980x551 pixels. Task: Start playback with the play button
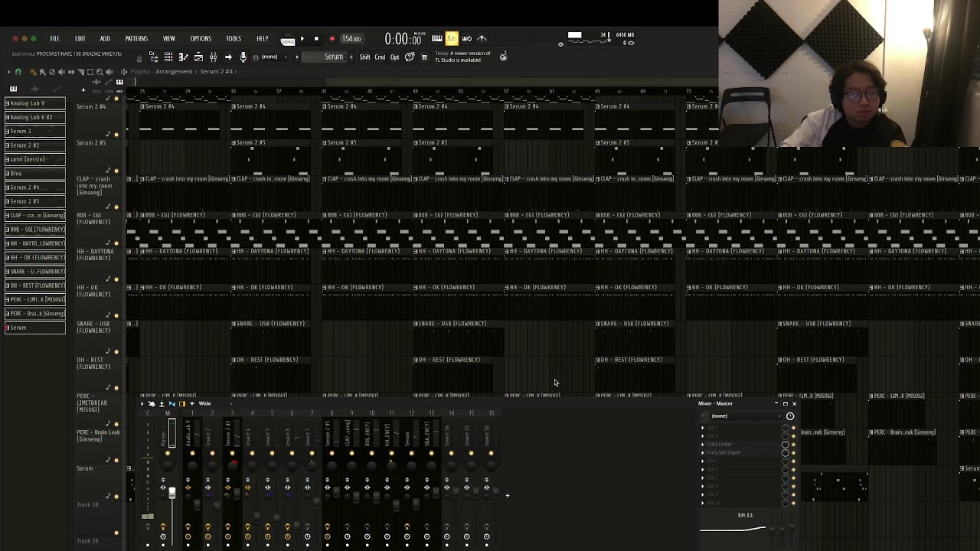pos(302,38)
